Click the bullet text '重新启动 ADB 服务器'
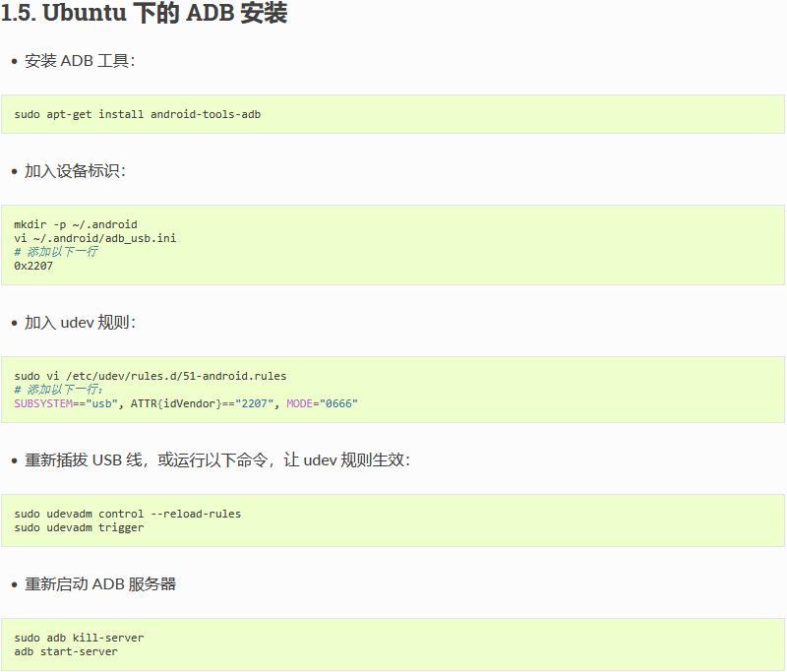Viewport: 787px width, 672px height. [100, 584]
